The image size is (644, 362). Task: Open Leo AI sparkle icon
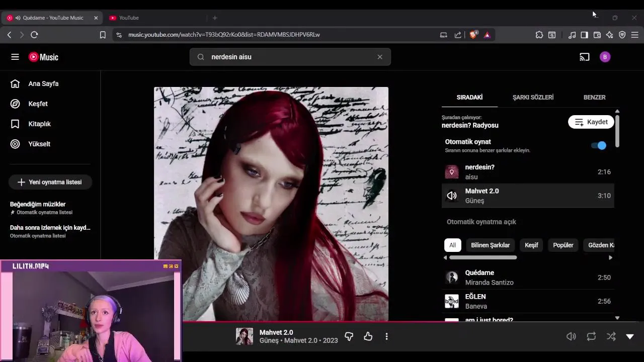click(610, 35)
